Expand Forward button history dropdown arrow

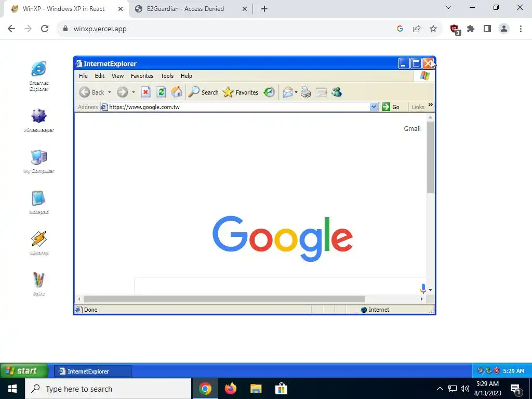pyautogui.click(x=134, y=92)
